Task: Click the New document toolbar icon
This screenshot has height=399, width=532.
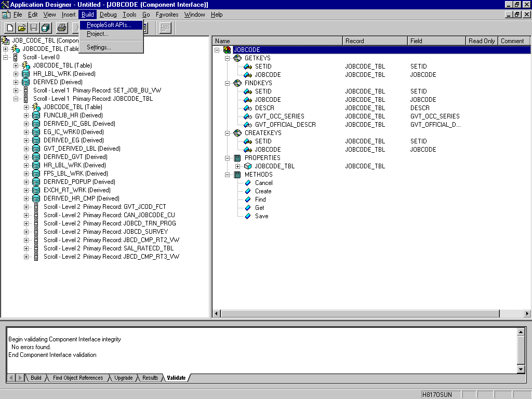Action: click(x=10, y=28)
